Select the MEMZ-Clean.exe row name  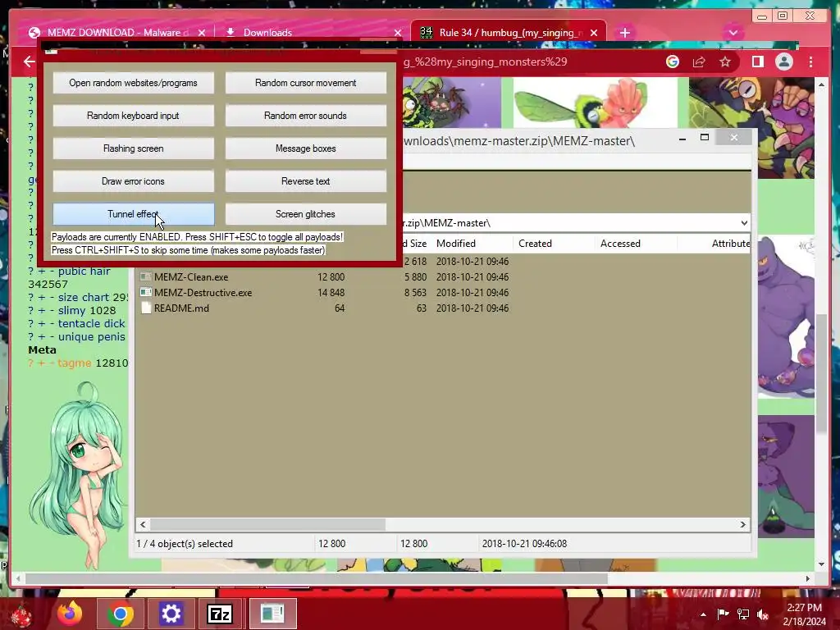coord(191,277)
